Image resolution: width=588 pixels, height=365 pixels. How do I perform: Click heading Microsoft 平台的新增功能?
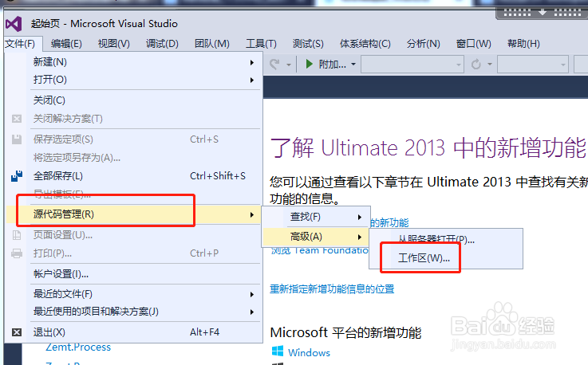(345, 333)
